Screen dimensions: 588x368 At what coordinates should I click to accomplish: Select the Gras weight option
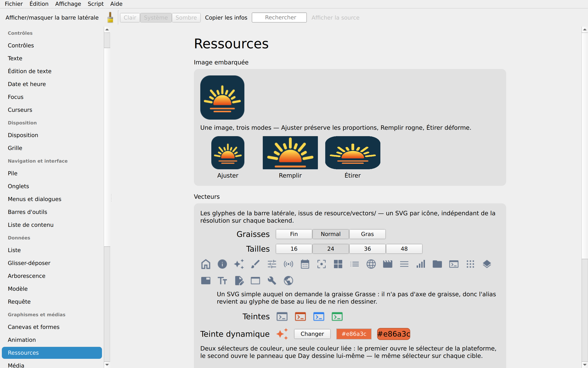click(x=367, y=234)
